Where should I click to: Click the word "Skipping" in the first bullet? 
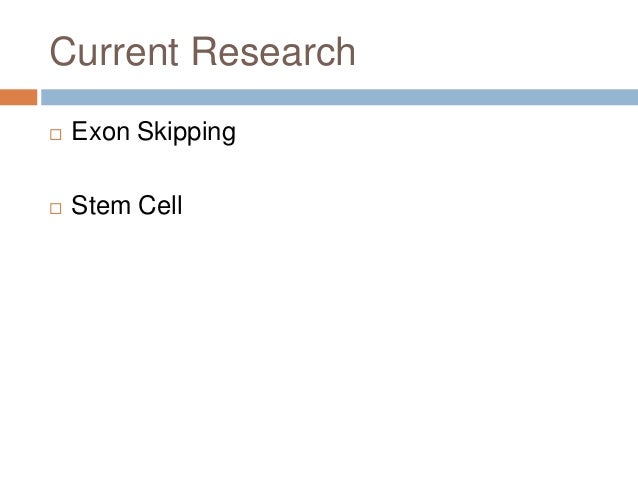(x=184, y=133)
